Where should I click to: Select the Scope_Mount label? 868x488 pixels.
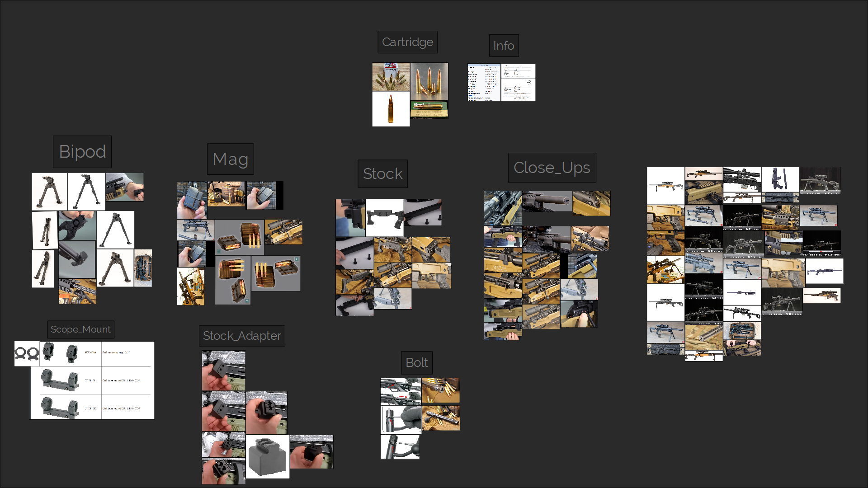[x=80, y=329]
